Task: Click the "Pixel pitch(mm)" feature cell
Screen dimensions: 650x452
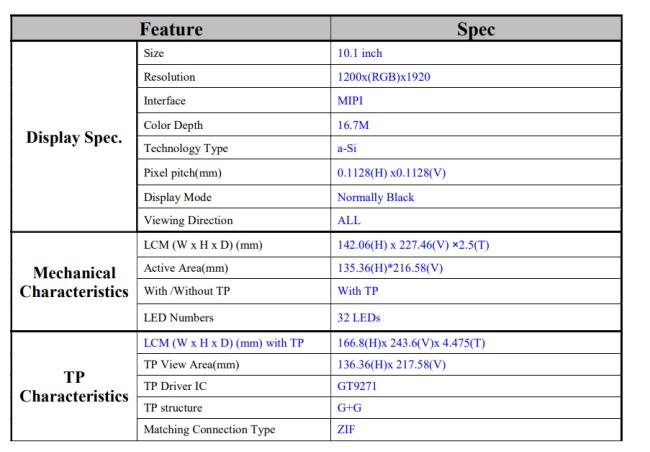Action: click(182, 173)
